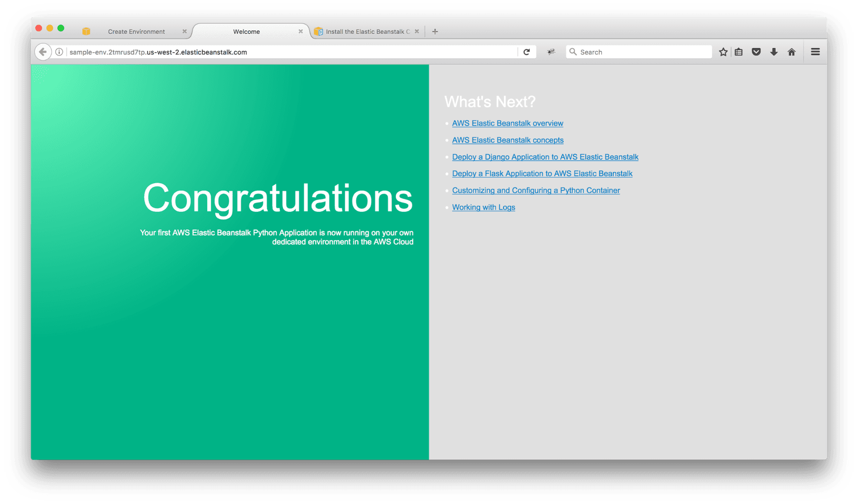Click the extension icon beside the reload button

click(x=551, y=52)
